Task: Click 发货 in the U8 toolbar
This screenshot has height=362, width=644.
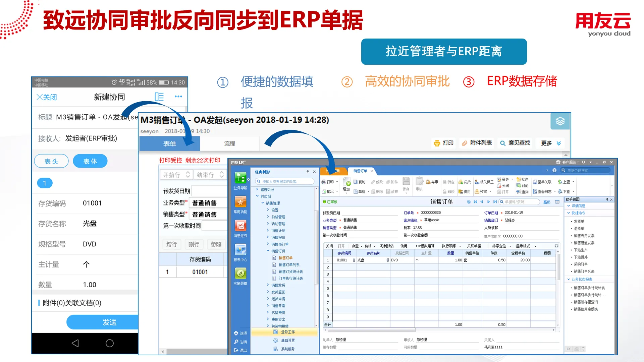Action: point(465,182)
